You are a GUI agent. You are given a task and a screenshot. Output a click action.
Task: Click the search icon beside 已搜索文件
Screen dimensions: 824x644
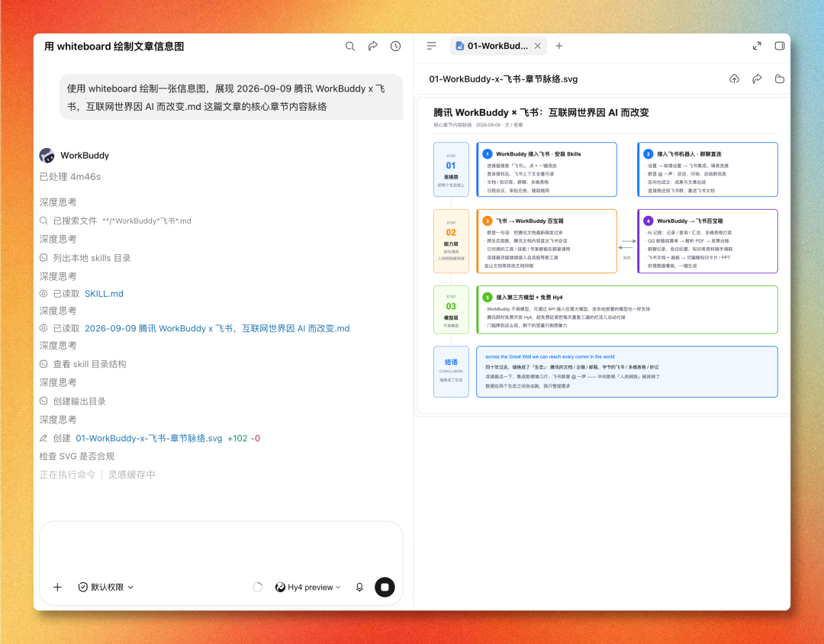coord(43,221)
